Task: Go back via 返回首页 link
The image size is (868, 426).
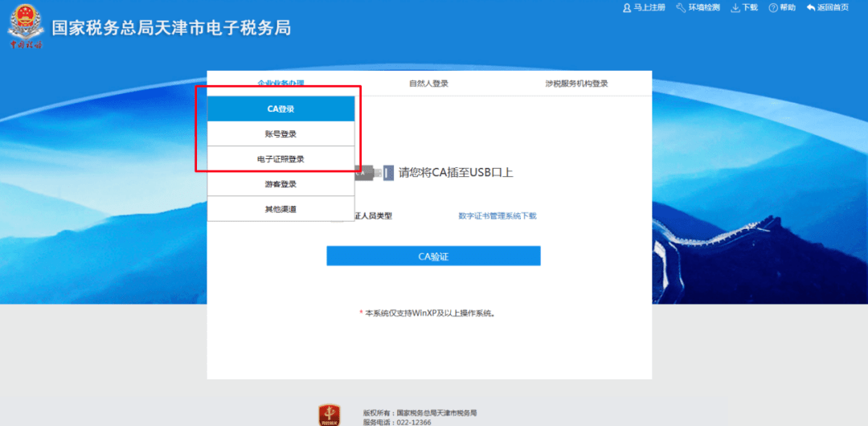Action: 833,8
